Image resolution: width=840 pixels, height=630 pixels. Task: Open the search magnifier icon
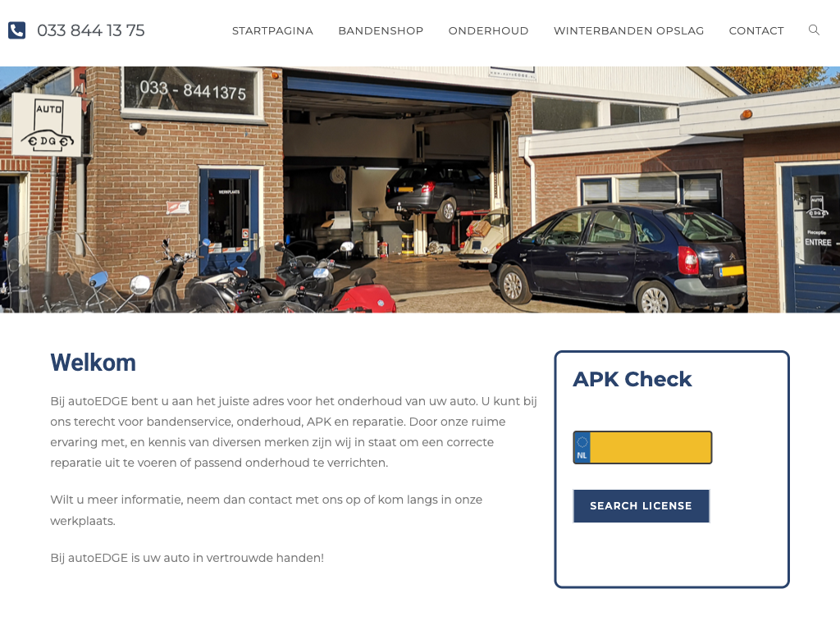(x=814, y=30)
